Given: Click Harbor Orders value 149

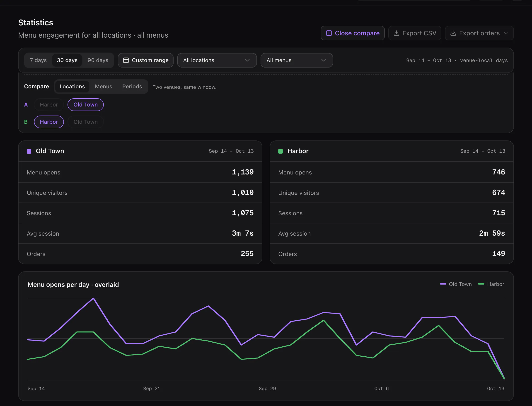Looking at the screenshot, I should (499, 254).
